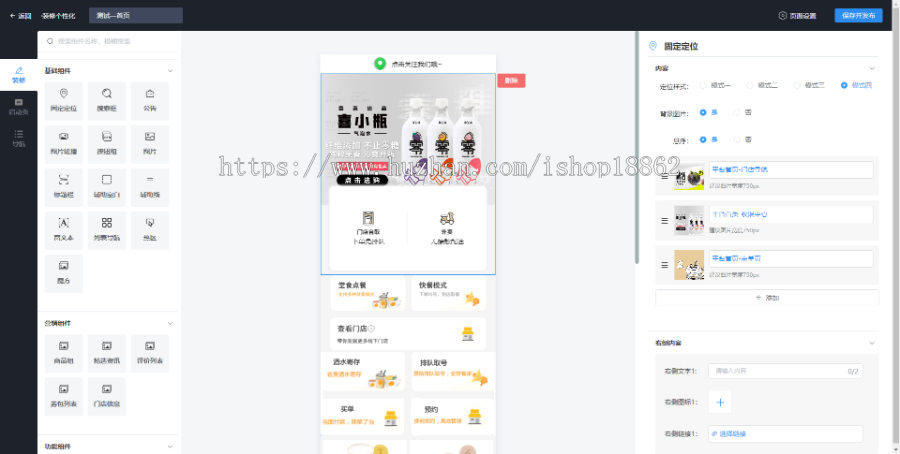Viewport: 900px width, 454px height.
Task: Add the 图片 image component
Action: coord(150,144)
